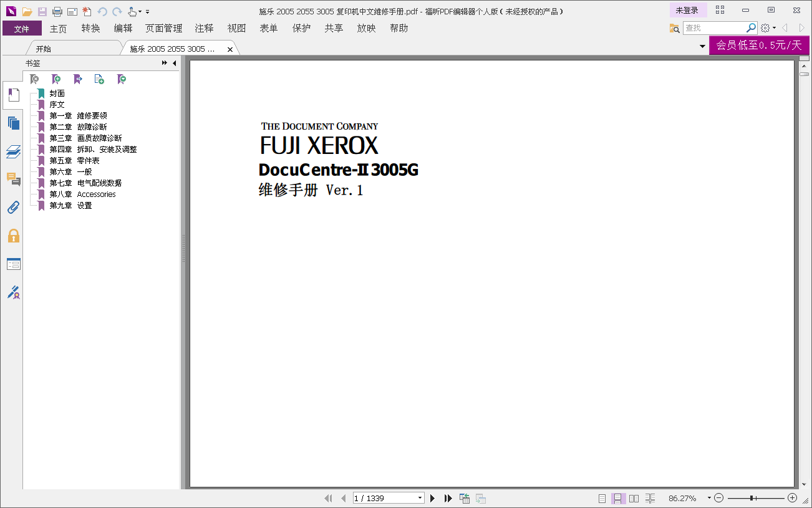Open the Form fields sidebar icon
This screenshot has height=508, width=812.
tap(14, 264)
